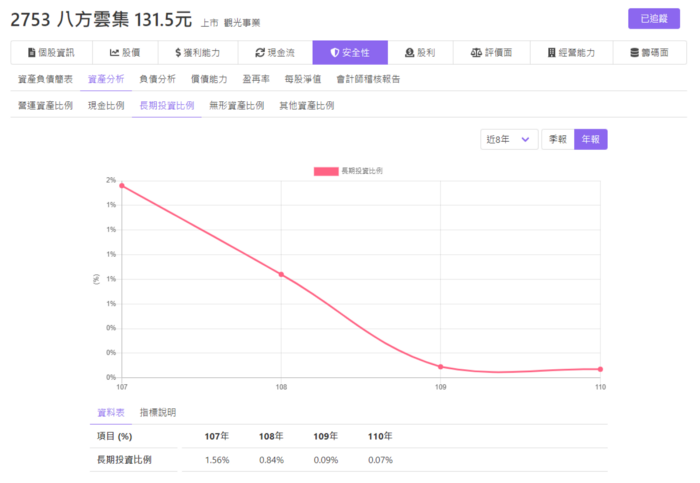
Task: Open the 指標說明 tab
Action: point(158,412)
